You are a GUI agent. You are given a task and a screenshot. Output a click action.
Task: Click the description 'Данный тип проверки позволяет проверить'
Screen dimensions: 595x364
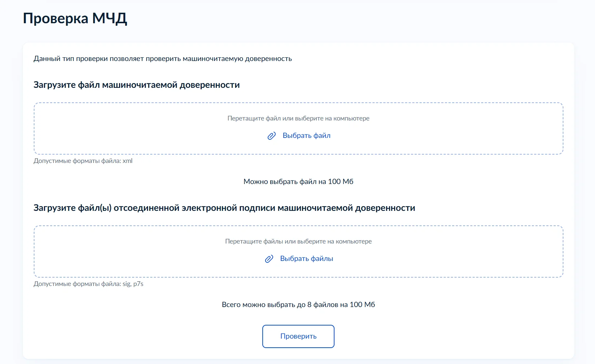[x=107, y=59]
